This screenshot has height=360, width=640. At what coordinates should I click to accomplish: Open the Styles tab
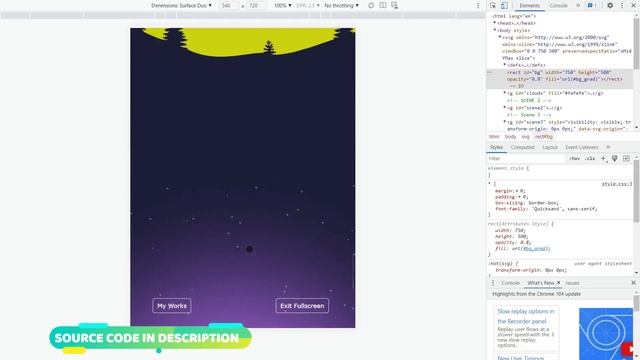tap(496, 147)
